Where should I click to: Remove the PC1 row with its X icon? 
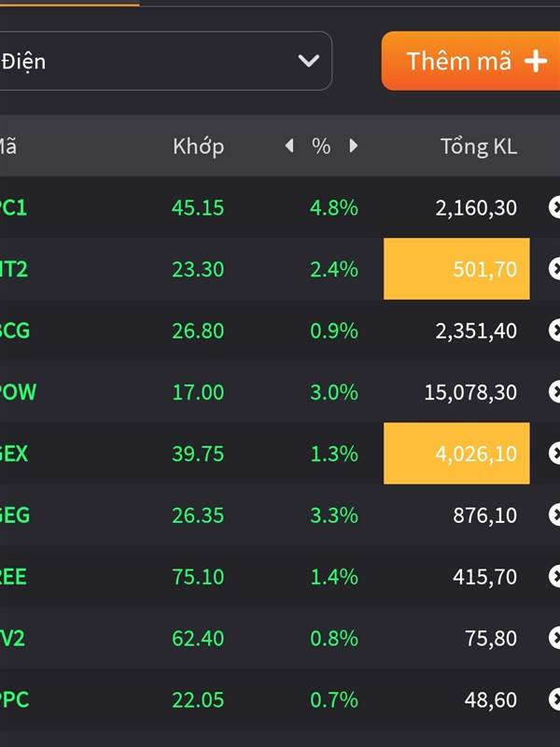click(554, 207)
